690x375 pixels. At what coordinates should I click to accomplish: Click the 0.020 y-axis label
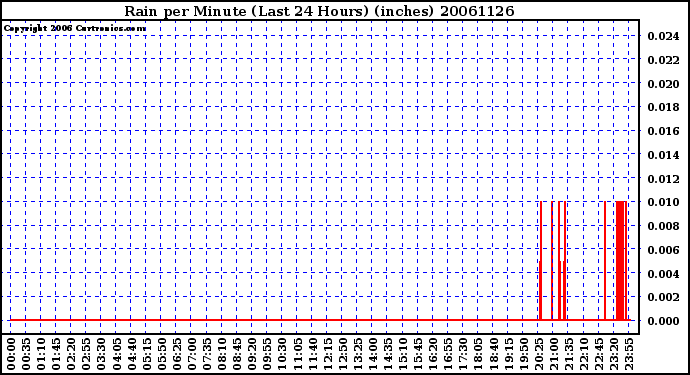click(x=663, y=84)
